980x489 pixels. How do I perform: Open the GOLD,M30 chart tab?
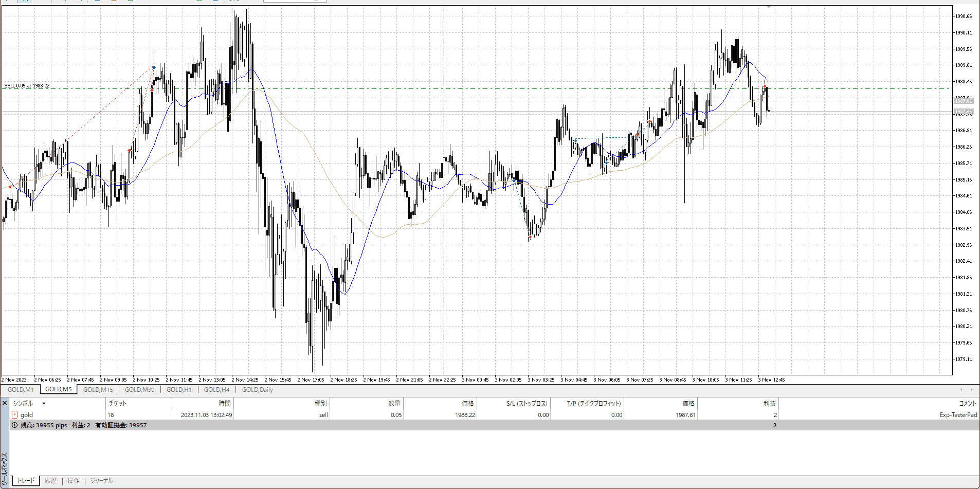tap(139, 390)
